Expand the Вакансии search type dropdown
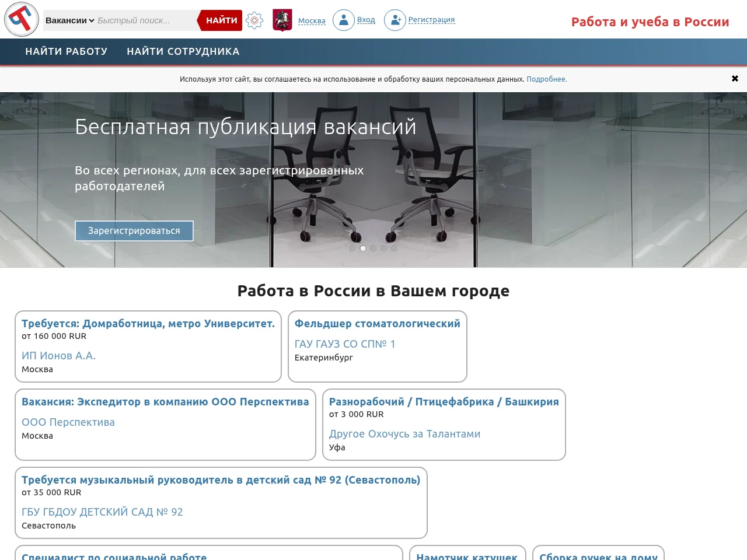Screen dimensions: 747x560 [69, 20]
